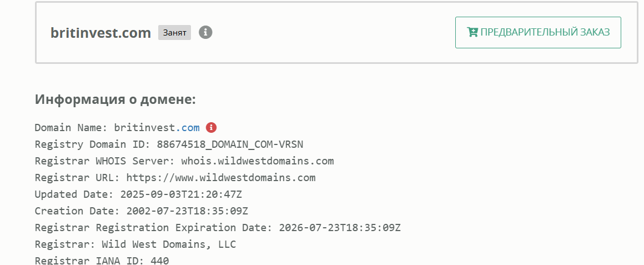Screen dimensions: 644x265
Task: Click the IANA ID value 440
Action: 160,261
